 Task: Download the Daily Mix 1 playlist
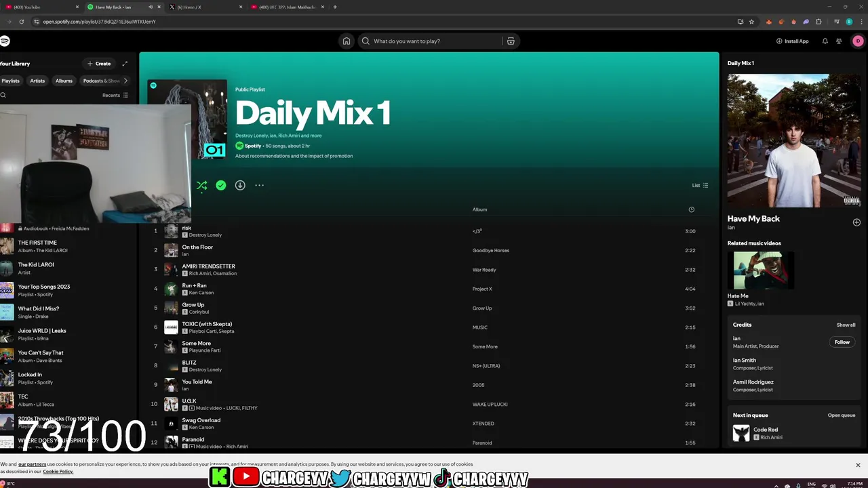[240, 185]
